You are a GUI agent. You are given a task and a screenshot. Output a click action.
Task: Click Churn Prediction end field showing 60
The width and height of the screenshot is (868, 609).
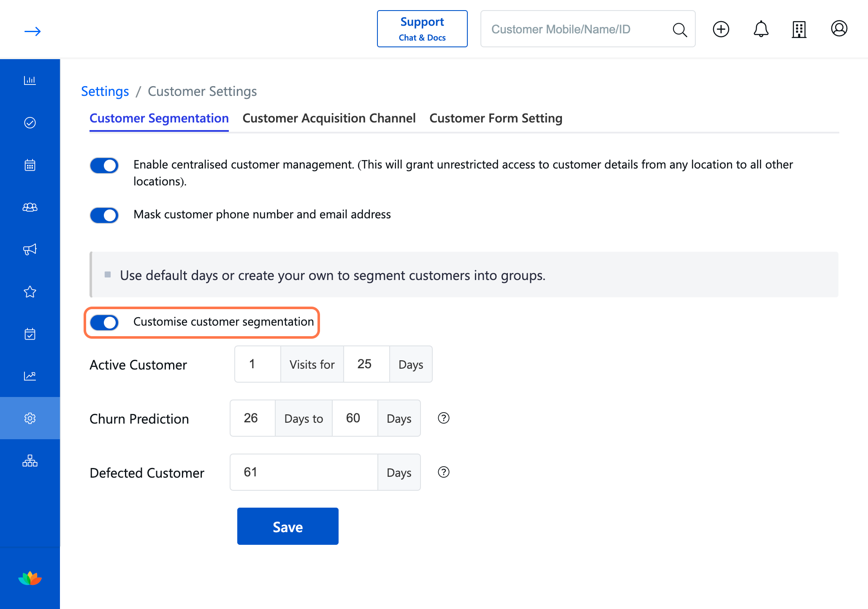pos(355,418)
